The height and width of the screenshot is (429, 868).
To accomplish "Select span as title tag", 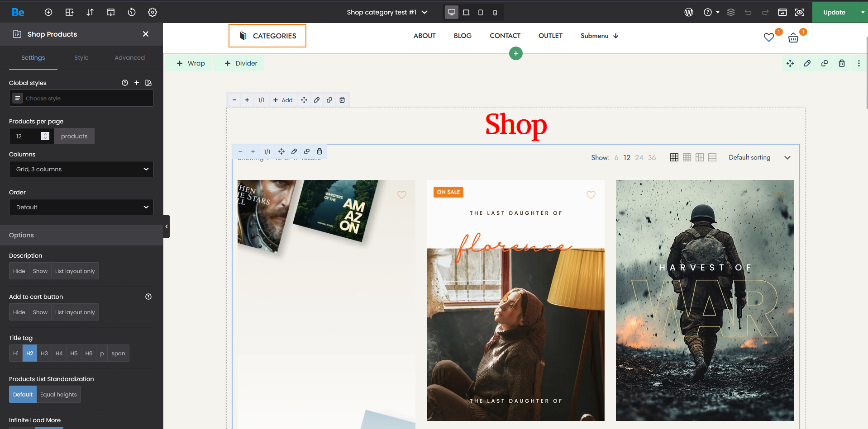I will [118, 354].
